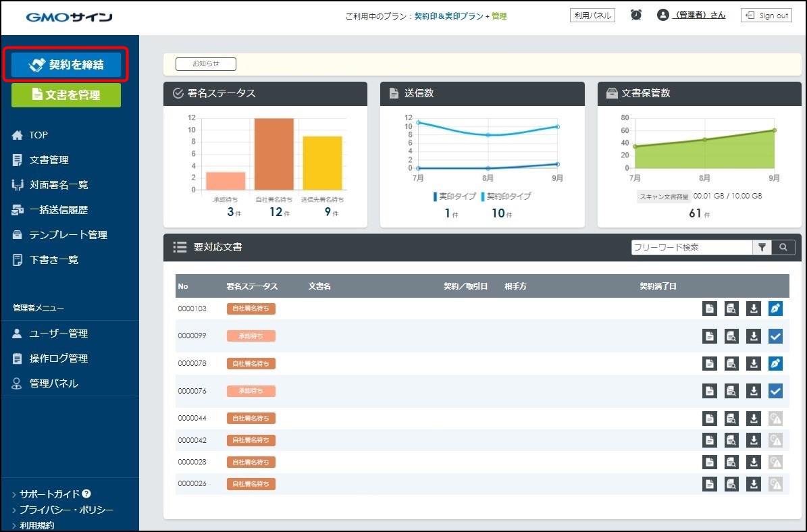Focus the フリーワード検索 search field

coord(692,247)
